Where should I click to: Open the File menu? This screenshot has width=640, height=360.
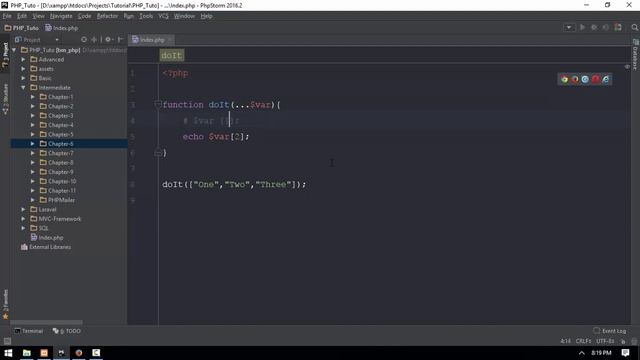(7, 16)
